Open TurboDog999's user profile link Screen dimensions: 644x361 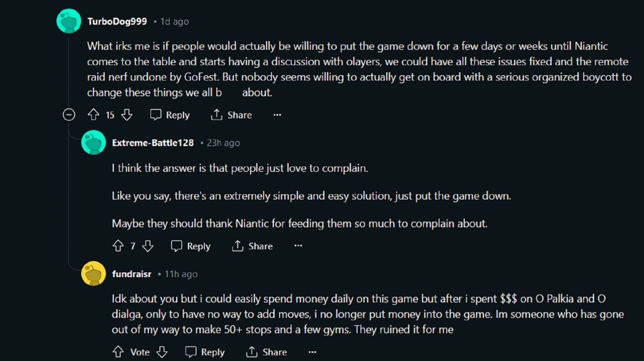click(117, 21)
